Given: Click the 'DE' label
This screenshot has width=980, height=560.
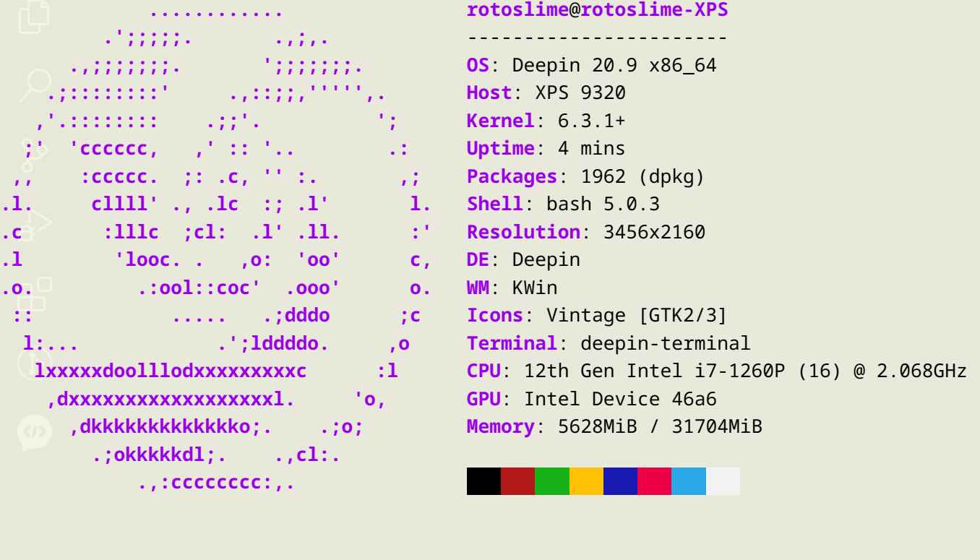Looking at the screenshot, I should 478,259.
